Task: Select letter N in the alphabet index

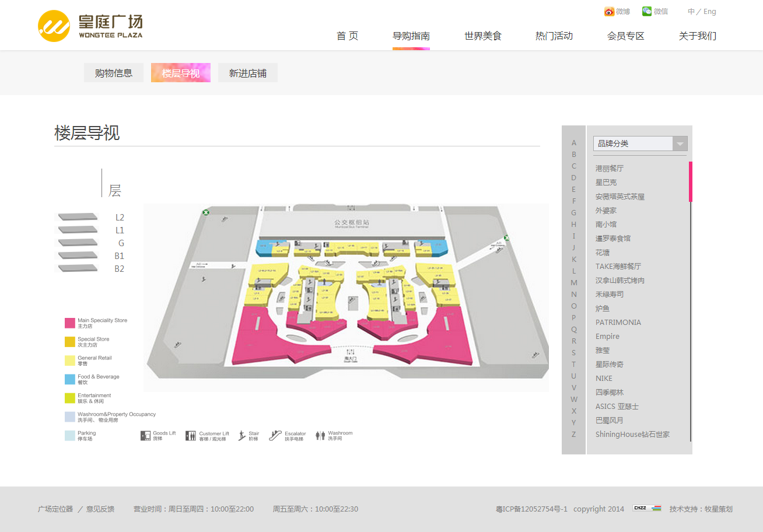Action: [573, 294]
